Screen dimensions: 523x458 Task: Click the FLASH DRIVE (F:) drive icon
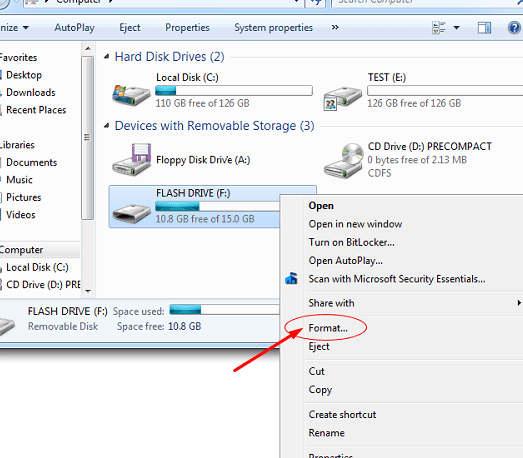point(131,214)
